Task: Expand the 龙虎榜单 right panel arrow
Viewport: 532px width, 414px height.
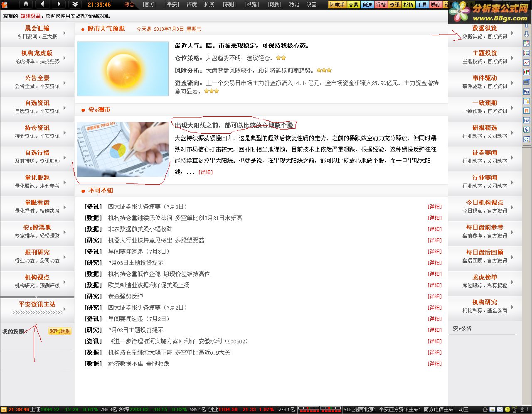Action: pos(512,282)
